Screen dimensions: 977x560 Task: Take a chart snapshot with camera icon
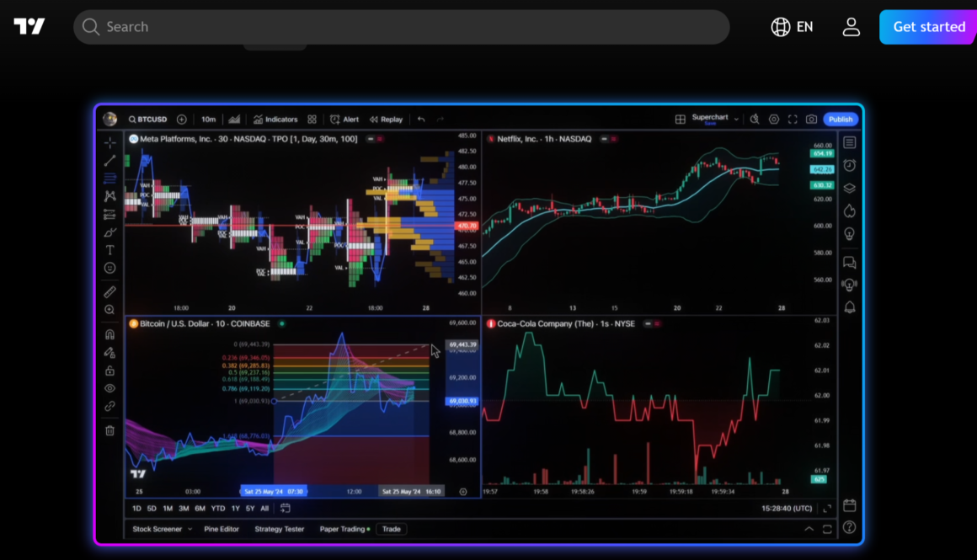click(x=811, y=120)
